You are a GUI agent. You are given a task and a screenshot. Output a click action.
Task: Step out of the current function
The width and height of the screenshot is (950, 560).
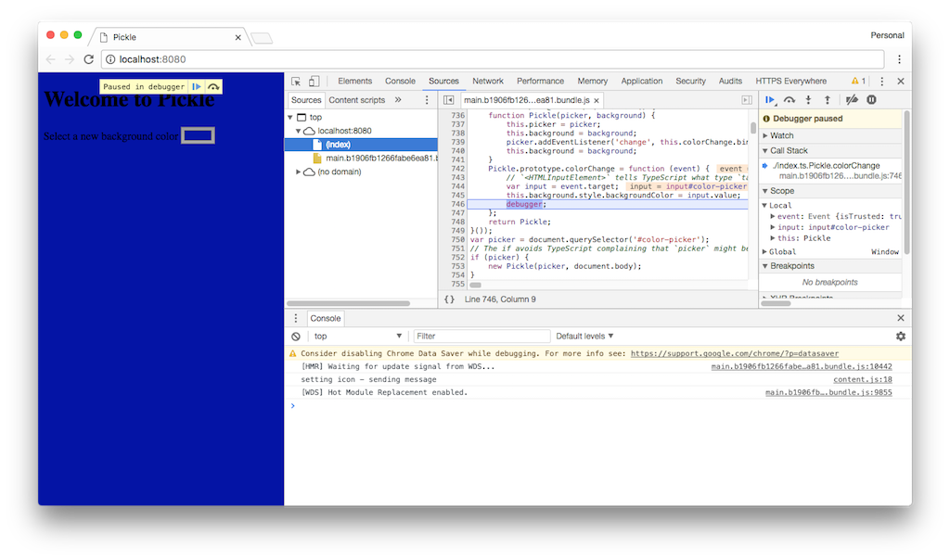tap(828, 100)
